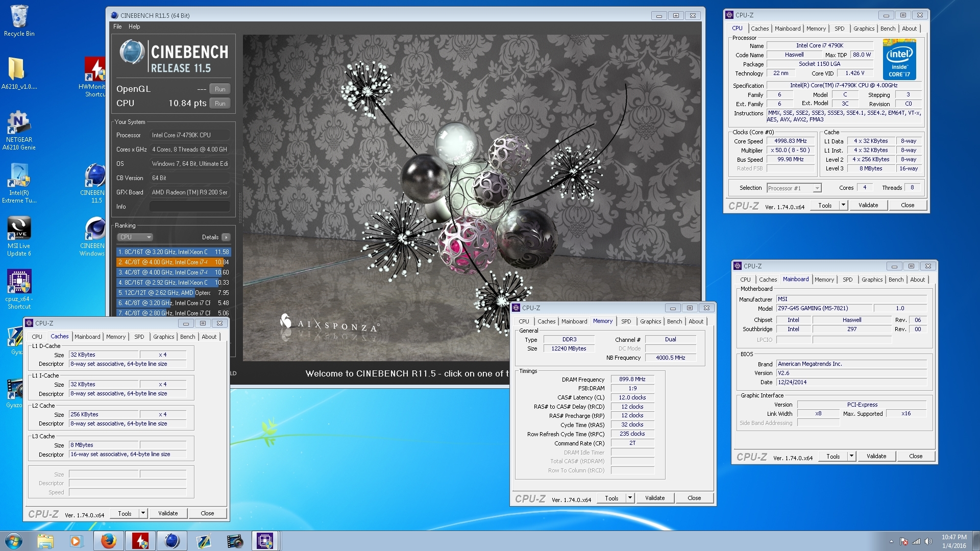The image size is (980, 551).
Task: Open network signal tray icon
Action: 916,541
